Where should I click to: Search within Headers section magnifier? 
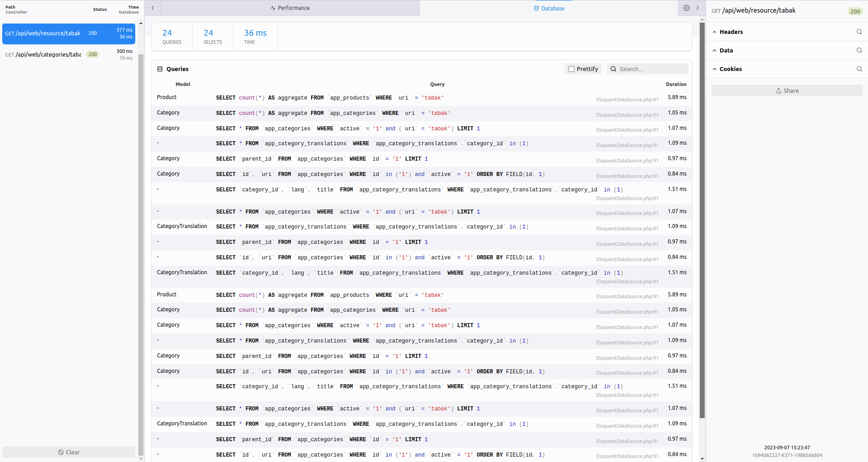tap(859, 32)
